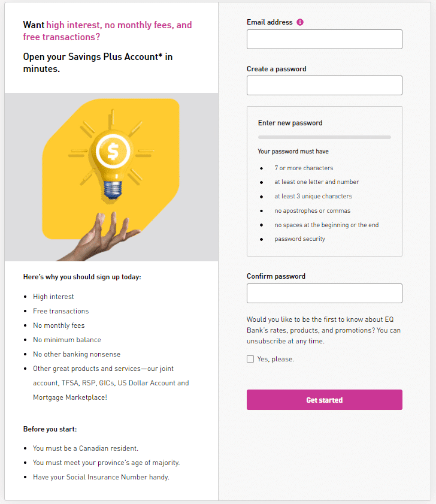
Task: Click the email address info icon
Action: pos(300,22)
